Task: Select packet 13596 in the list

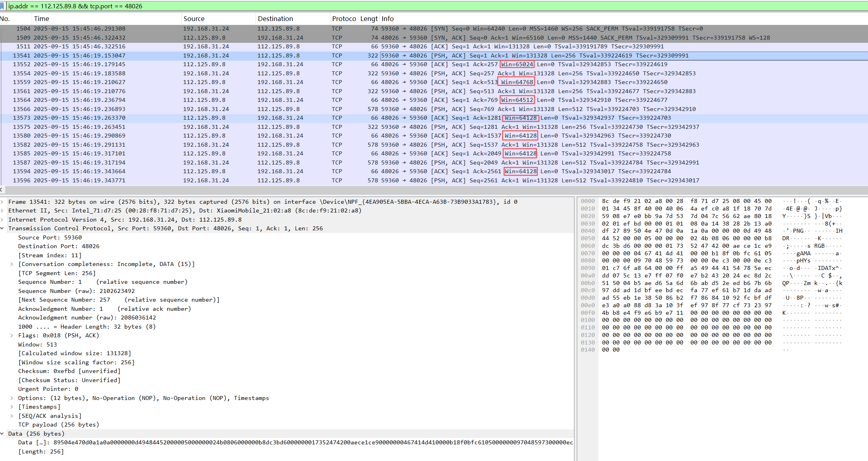Action: click(x=434, y=180)
